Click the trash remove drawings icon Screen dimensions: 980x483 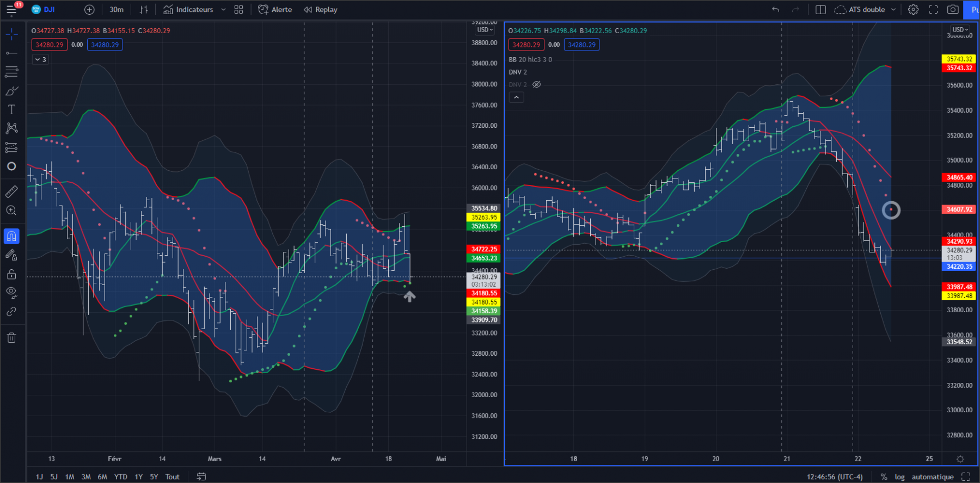[11, 338]
